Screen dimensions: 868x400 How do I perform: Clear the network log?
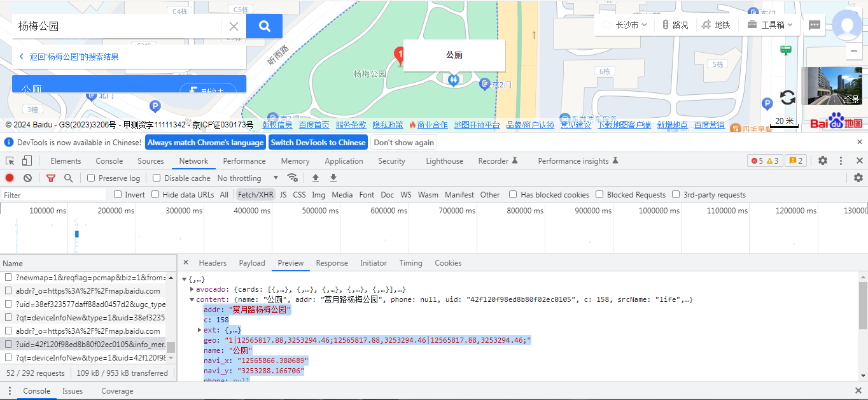[28, 178]
